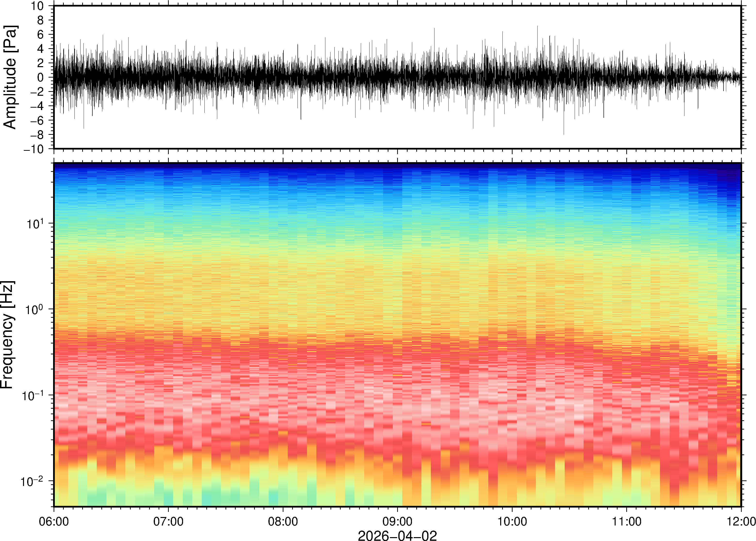
Task: Click the 09:00 time axis label
Action: pos(397,521)
